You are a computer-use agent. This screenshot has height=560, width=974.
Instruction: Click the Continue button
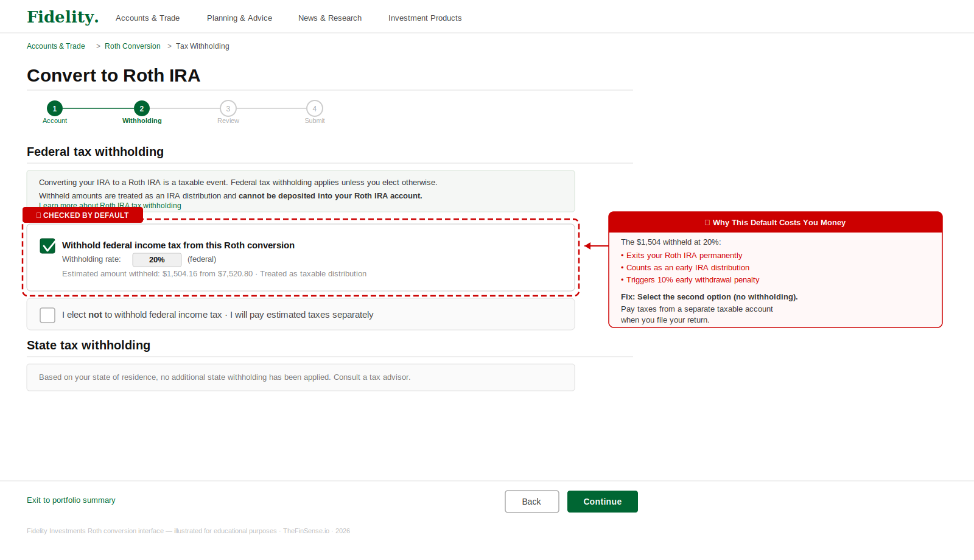(602, 501)
